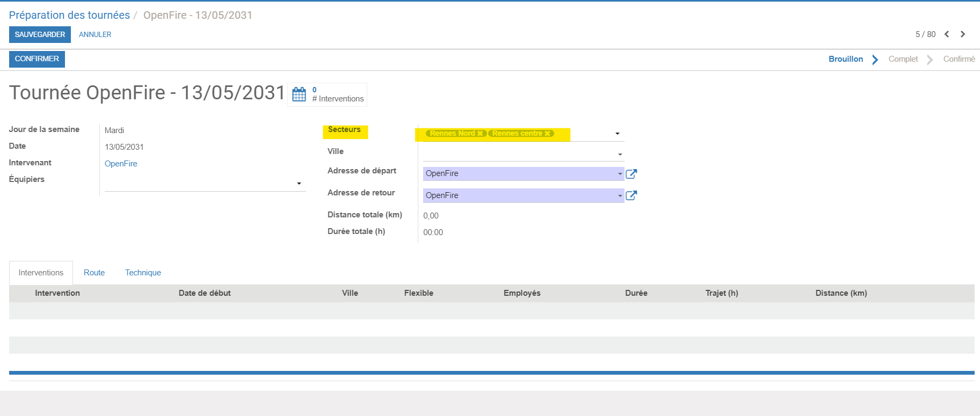Screen dimensions: 980x416
Task: Confirm the tournée with Confirmer
Action: (37, 59)
